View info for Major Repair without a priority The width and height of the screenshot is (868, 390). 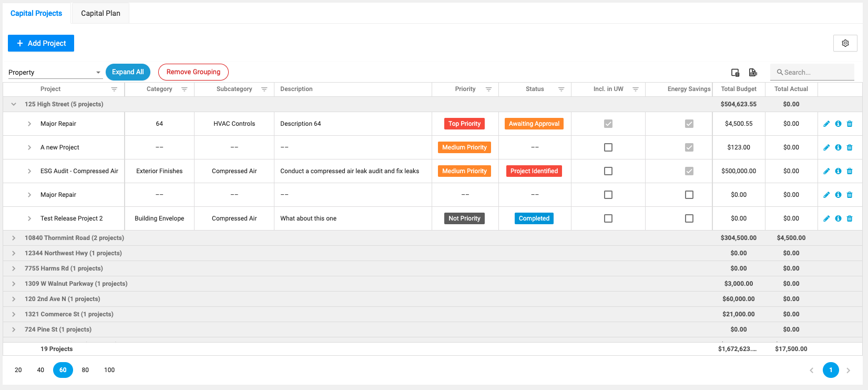(838, 195)
